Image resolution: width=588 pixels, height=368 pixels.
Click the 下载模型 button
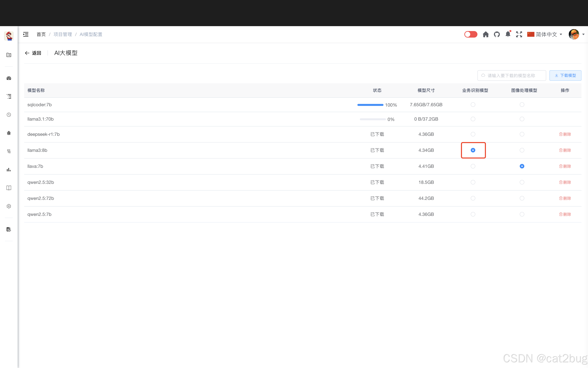(x=565, y=75)
